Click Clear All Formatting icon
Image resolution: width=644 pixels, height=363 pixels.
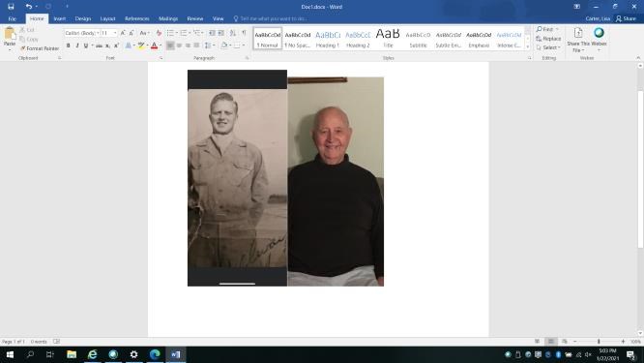pyautogui.click(x=159, y=33)
